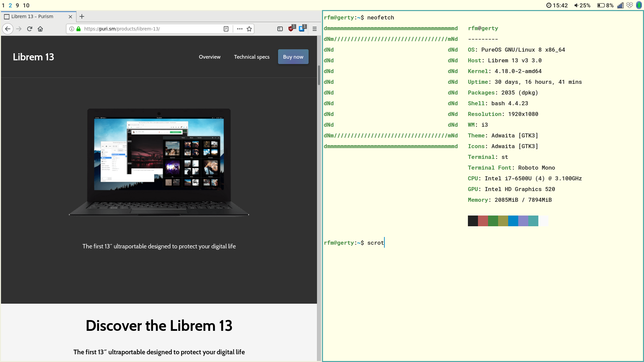Bookmark this page with the star icon
Viewport: 644px width, 362px height.
[x=249, y=29]
